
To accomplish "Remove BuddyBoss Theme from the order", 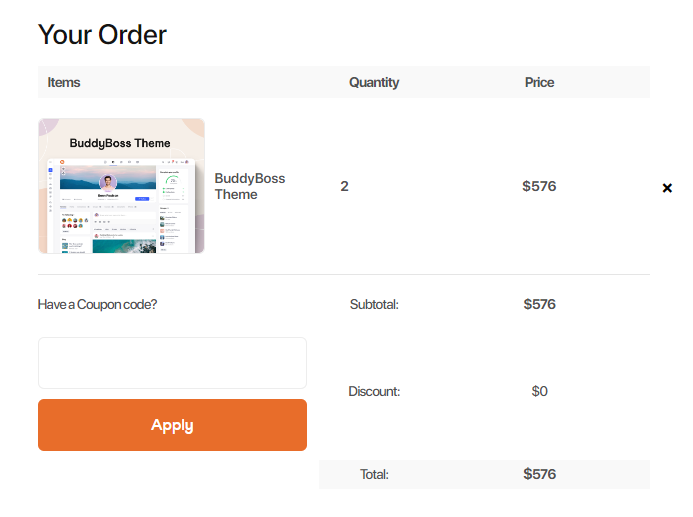I will 667,188.
